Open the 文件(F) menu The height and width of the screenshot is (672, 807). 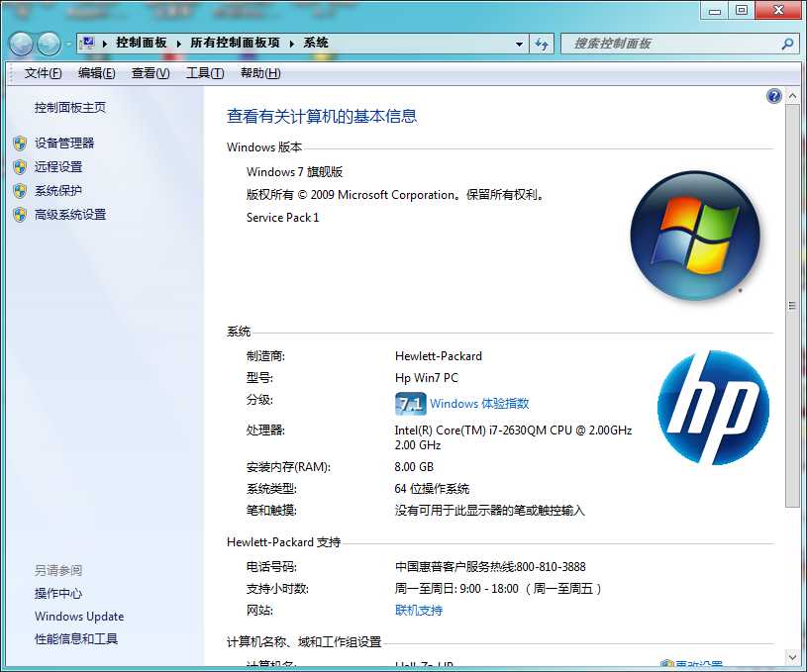[x=44, y=73]
